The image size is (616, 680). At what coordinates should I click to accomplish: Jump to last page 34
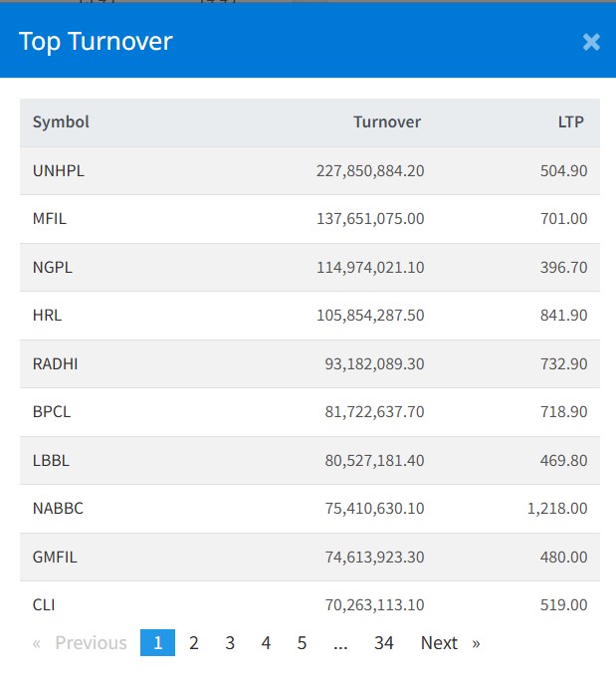pos(384,643)
